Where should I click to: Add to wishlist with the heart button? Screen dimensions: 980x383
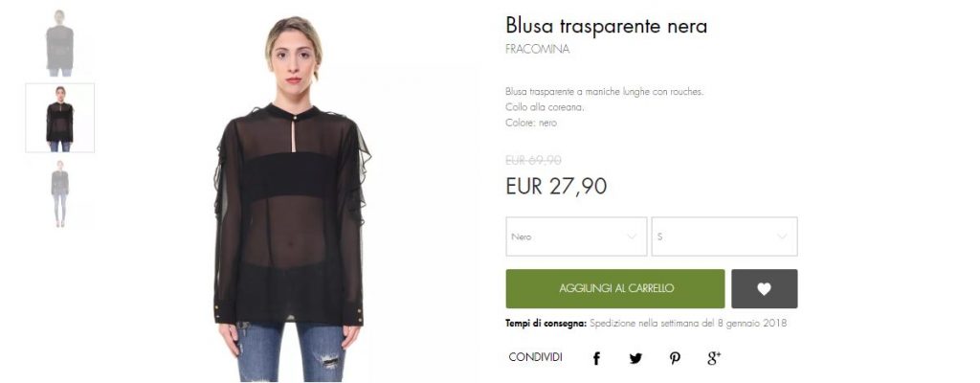pyautogui.click(x=765, y=288)
